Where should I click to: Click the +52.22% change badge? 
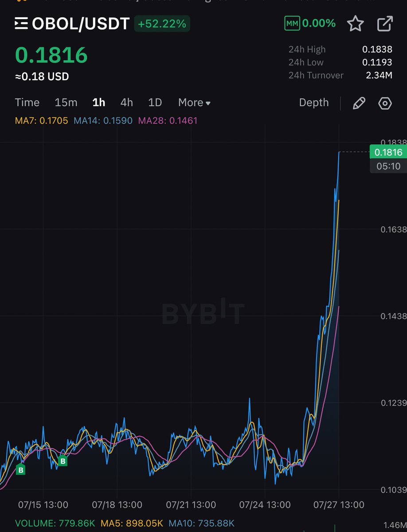point(162,23)
